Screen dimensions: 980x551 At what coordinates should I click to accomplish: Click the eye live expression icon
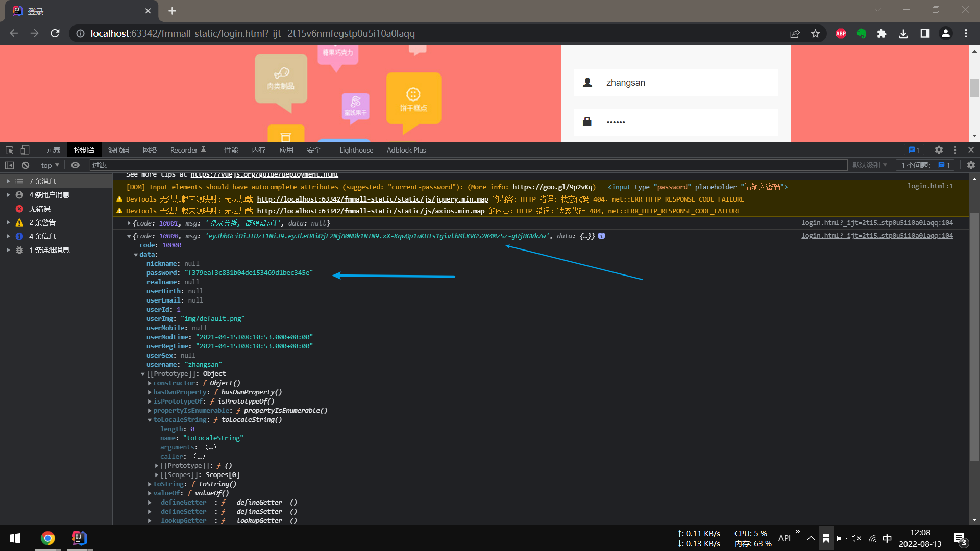75,165
